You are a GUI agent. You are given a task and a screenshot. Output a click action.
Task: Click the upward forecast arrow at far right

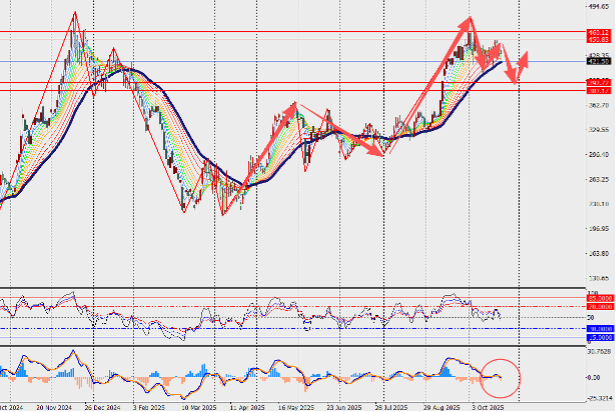[524, 60]
